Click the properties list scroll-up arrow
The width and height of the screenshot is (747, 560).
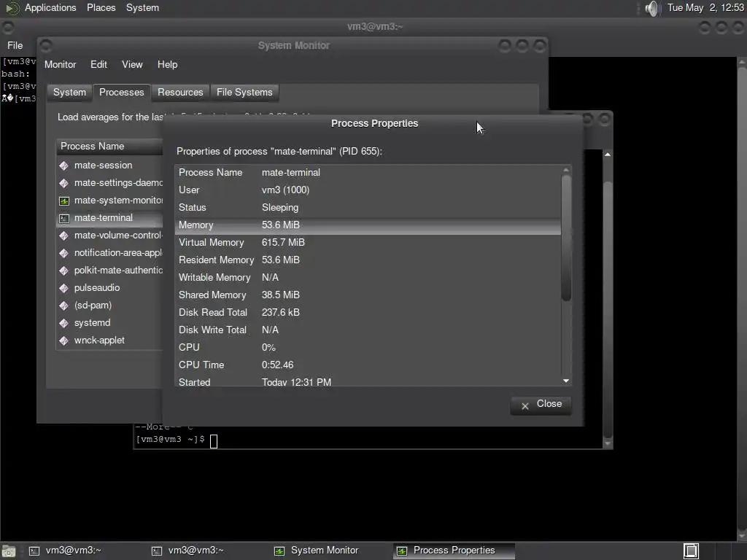[566, 170]
